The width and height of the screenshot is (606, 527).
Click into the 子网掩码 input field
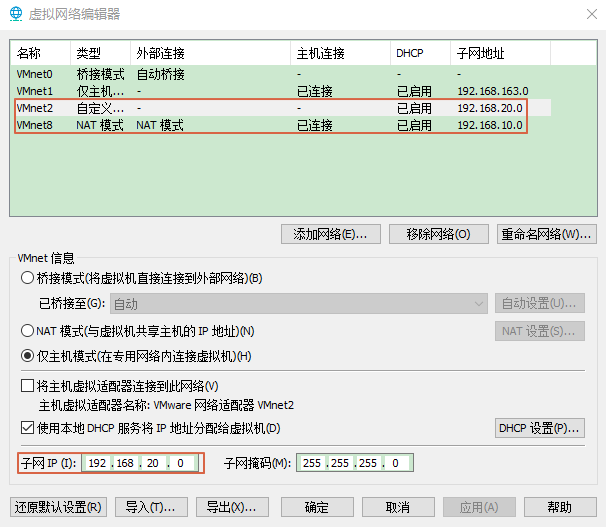353,463
